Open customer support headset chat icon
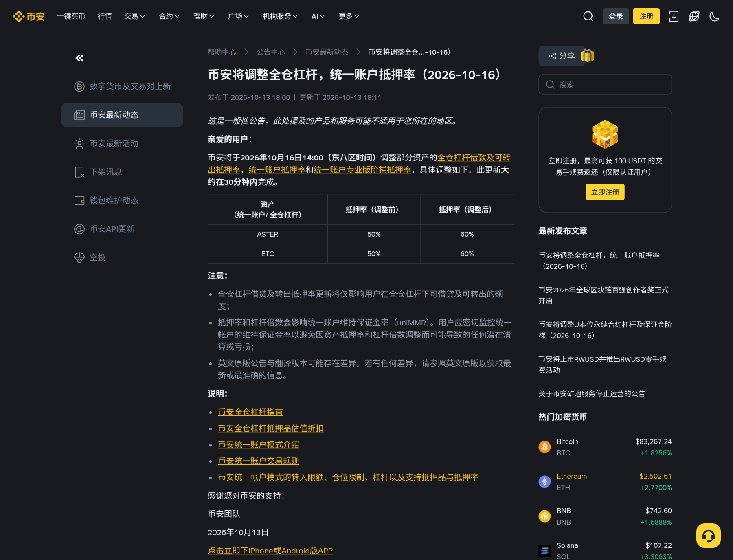This screenshot has height=560, width=733. (708, 536)
